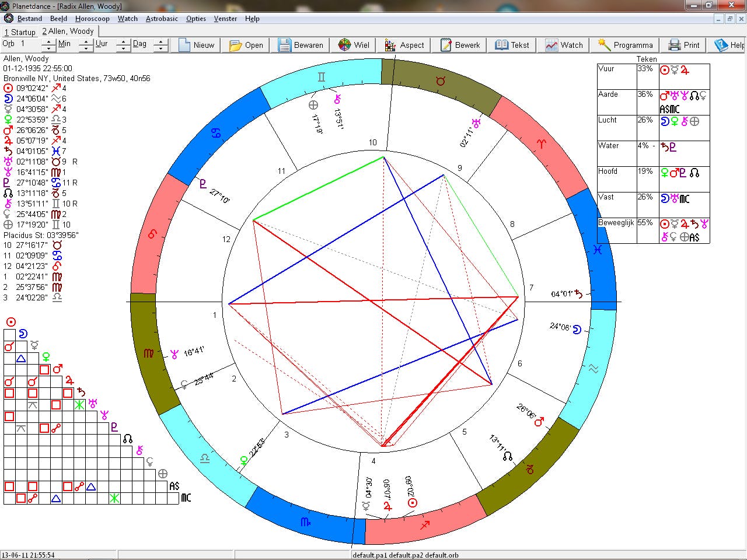Open the Beeld menu
The width and height of the screenshot is (747, 560).
click(x=59, y=19)
